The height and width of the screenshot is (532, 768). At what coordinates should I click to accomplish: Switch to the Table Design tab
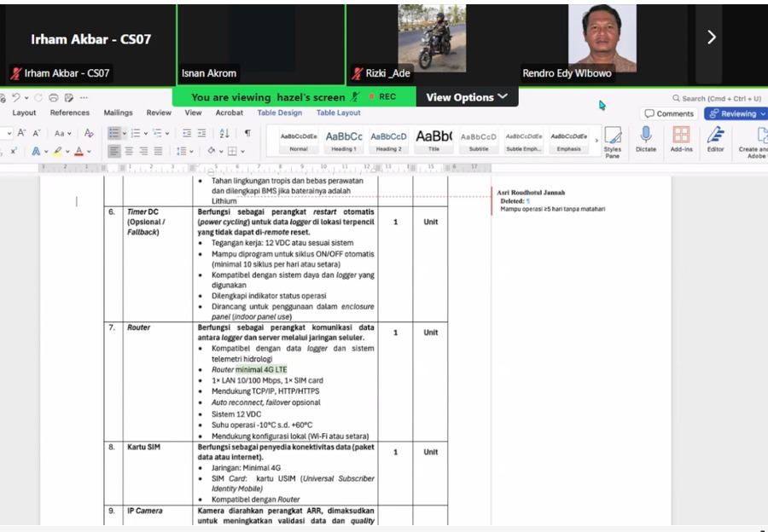(280, 113)
